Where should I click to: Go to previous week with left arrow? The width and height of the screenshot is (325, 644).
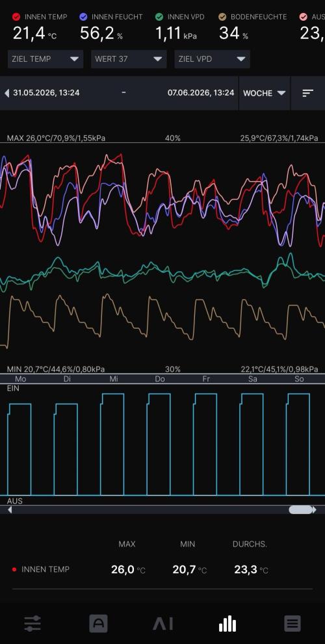[6, 93]
